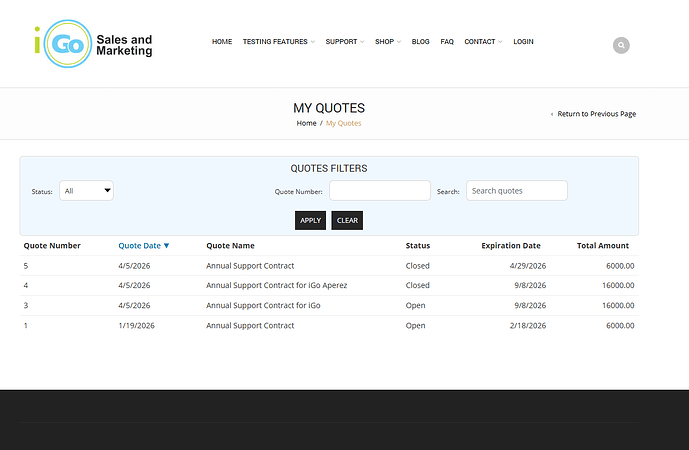Screen dimensions: 689x450
Task: Open the Blog menu item
Action: click(x=420, y=42)
